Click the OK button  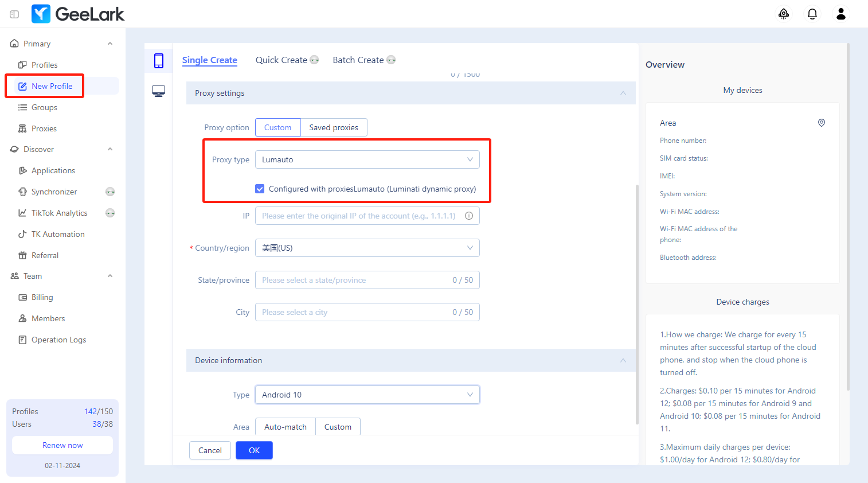coord(254,450)
